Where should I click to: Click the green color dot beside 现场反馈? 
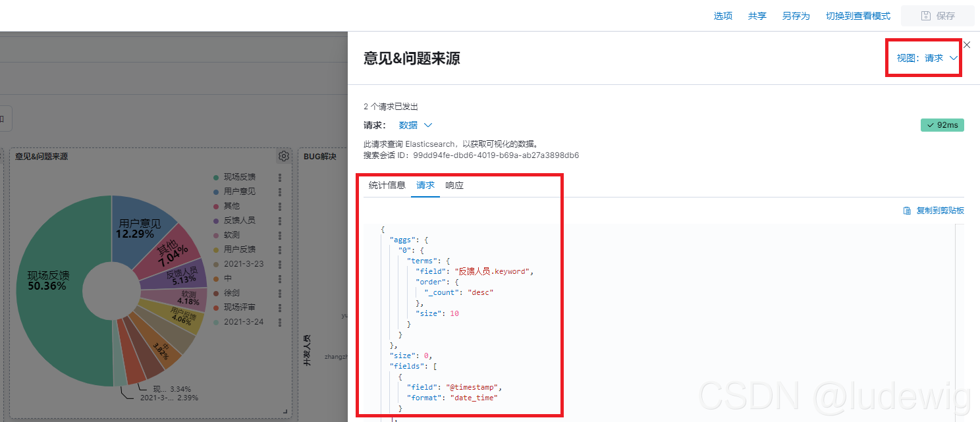[x=215, y=176]
